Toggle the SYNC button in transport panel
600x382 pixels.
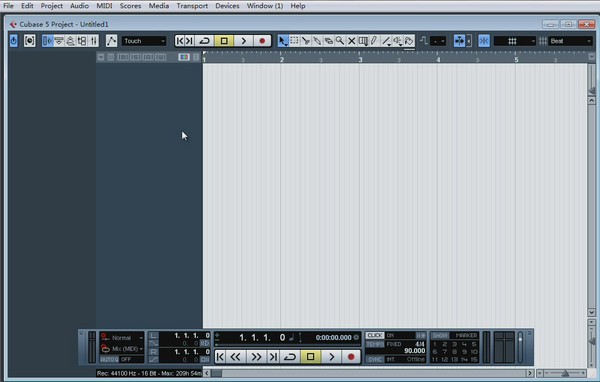pos(375,359)
